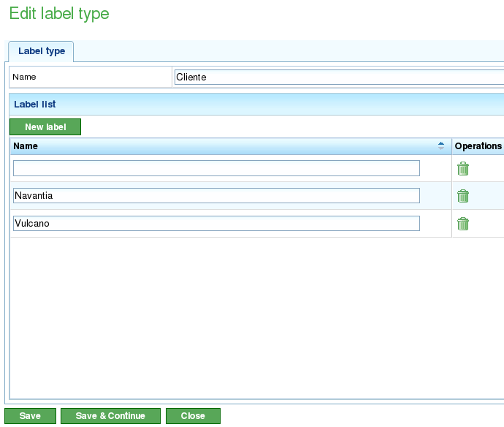Save the label type
This screenshot has height=427, width=504.
coord(30,416)
